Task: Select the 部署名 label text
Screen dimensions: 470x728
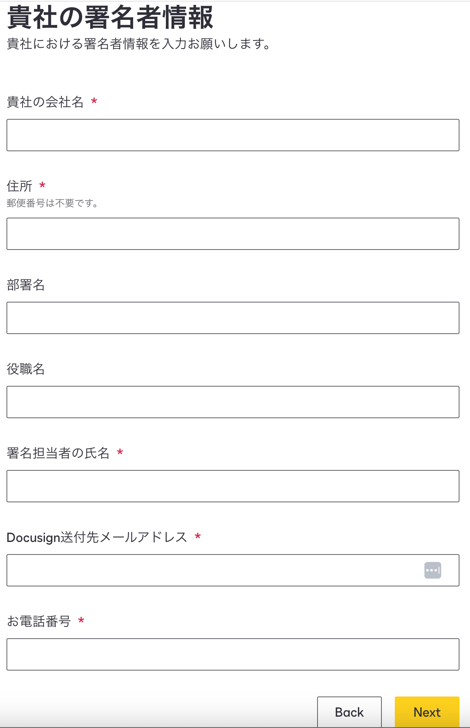Action: (x=26, y=285)
